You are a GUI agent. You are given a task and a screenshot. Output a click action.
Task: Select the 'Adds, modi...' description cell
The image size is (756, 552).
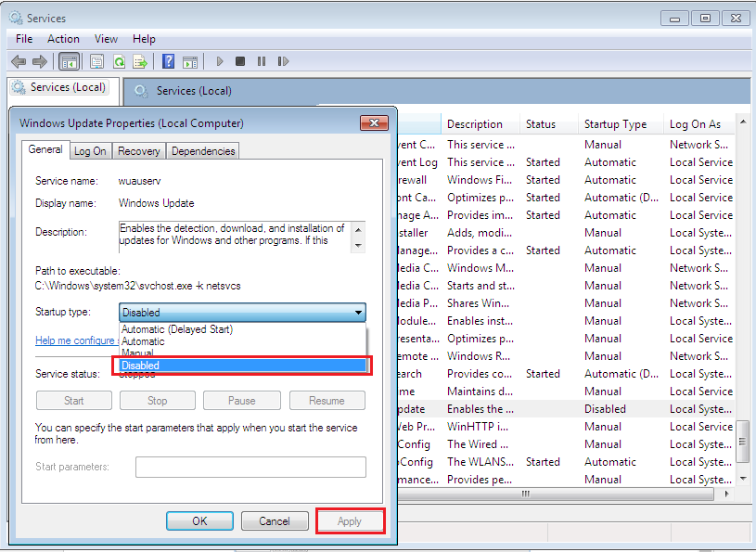479,233
